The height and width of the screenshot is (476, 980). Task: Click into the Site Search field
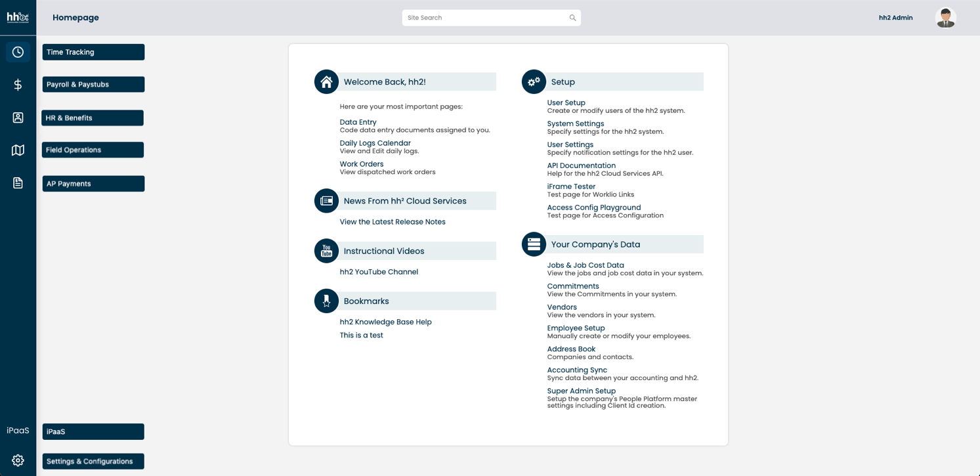coord(484,18)
